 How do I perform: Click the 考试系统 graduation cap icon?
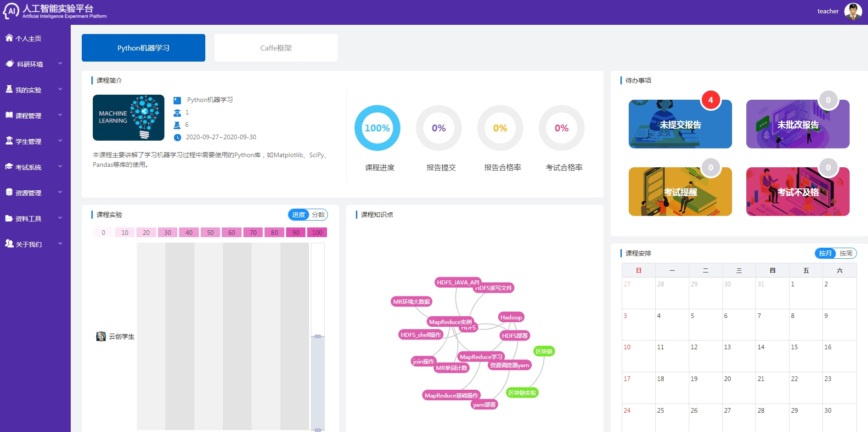9,167
